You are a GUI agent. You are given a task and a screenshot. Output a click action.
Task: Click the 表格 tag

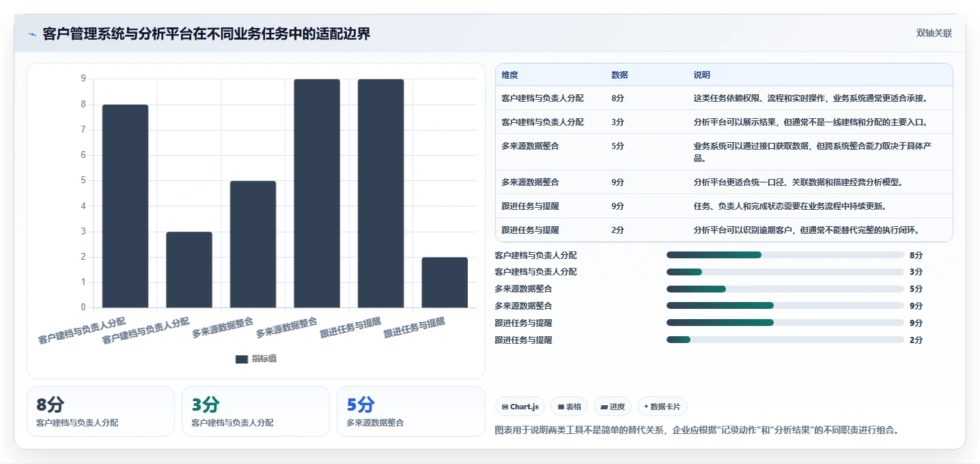[x=569, y=407]
